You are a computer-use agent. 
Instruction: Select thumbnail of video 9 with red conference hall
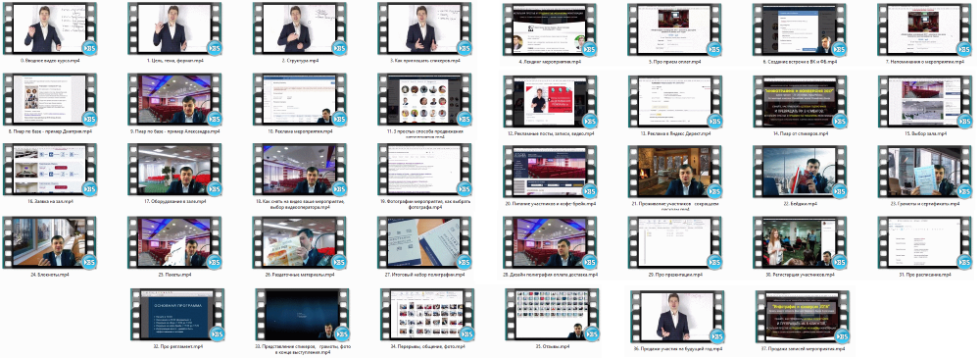click(175, 99)
